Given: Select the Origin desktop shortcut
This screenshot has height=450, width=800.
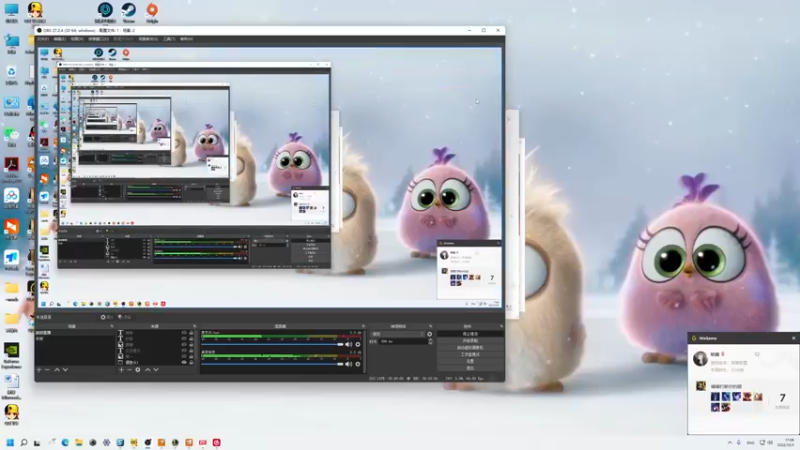Looking at the screenshot, I should (x=152, y=12).
